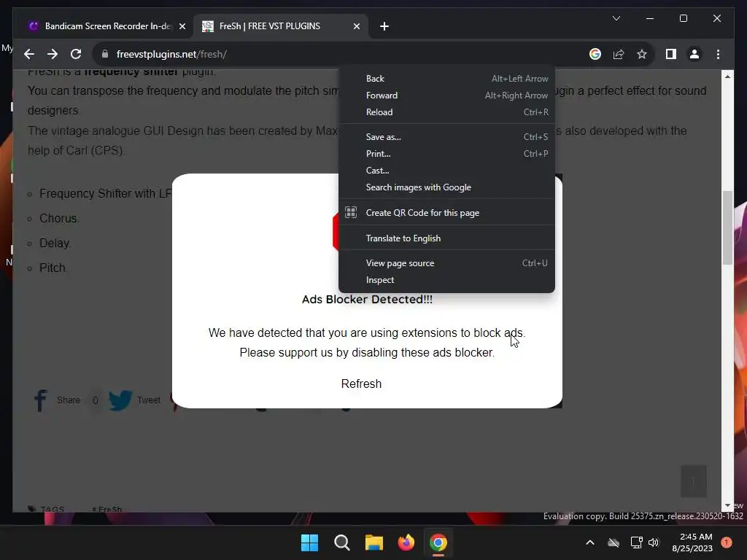Choose Forward in the context menu
Viewport: 747px width, 560px height.
(x=446, y=96)
